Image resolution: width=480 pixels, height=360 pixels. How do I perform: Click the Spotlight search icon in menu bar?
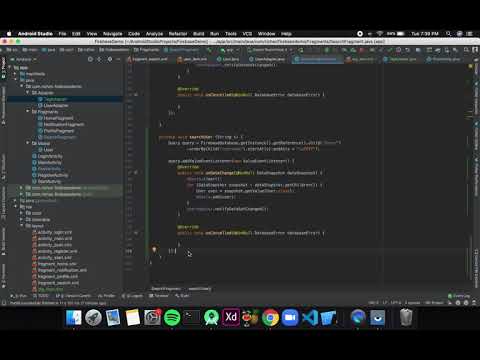449,34
